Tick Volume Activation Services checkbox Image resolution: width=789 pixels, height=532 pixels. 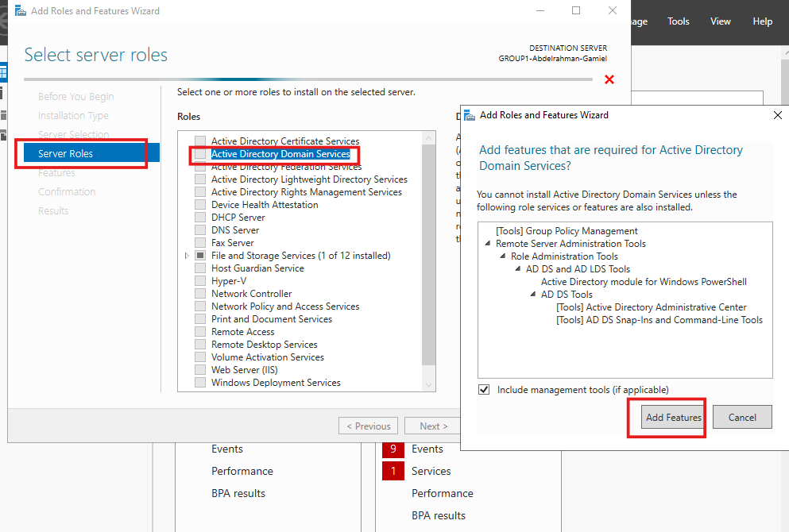pos(200,357)
